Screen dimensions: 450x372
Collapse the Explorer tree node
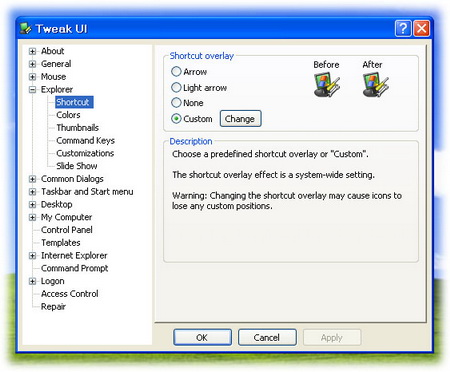point(32,90)
